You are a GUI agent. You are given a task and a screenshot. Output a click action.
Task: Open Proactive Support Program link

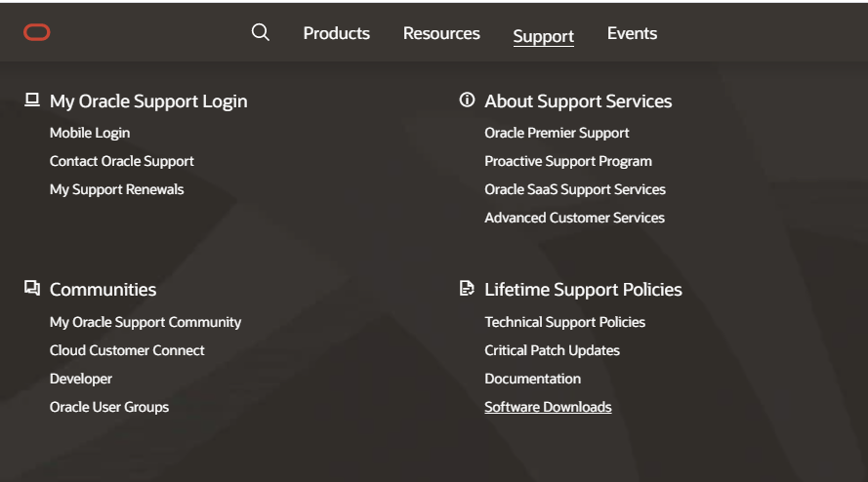(x=568, y=161)
